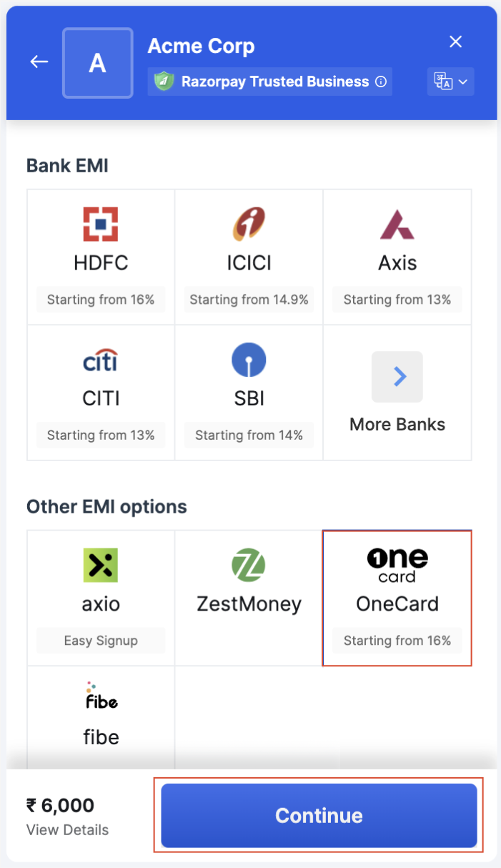This screenshot has height=868, width=501.
Task: Open the Acme Corp merchant avatar
Action: (97, 62)
